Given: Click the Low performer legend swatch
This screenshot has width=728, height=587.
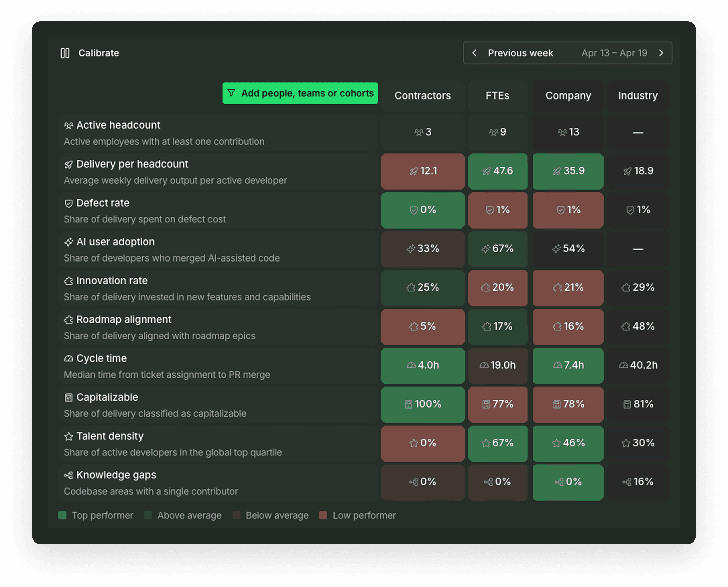Looking at the screenshot, I should coord(323,515).
